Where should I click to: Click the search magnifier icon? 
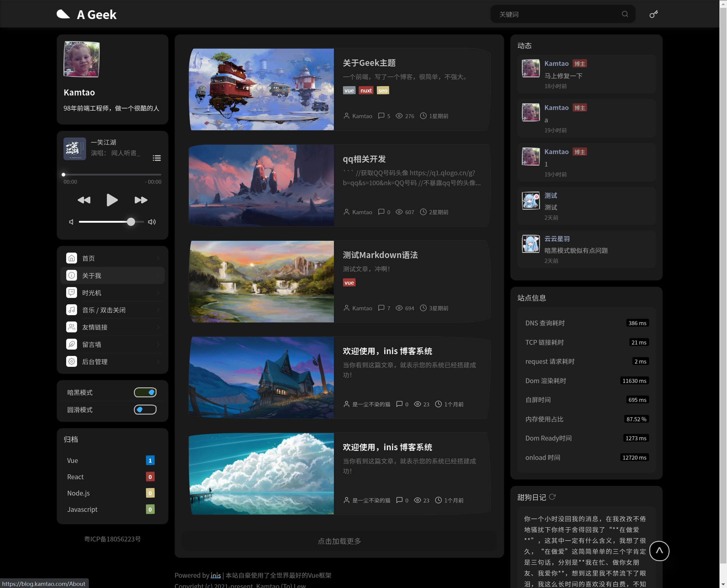coord(625,14)
